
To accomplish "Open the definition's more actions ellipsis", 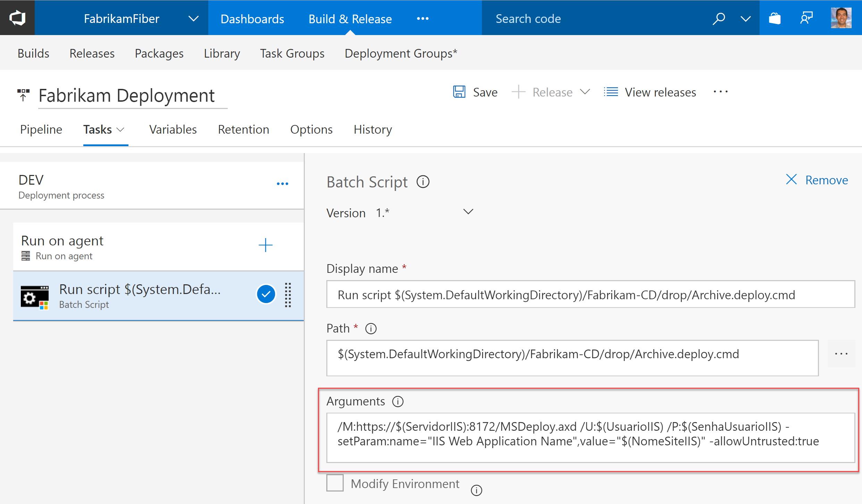I will coord(721,92).
